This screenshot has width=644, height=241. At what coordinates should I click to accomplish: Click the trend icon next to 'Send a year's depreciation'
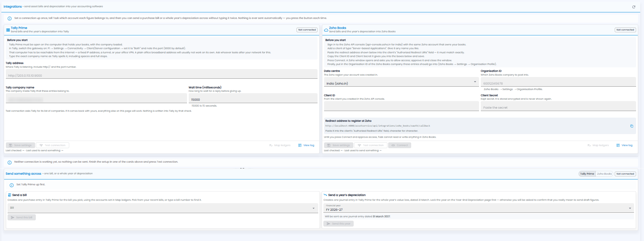(x=325, y=195)
